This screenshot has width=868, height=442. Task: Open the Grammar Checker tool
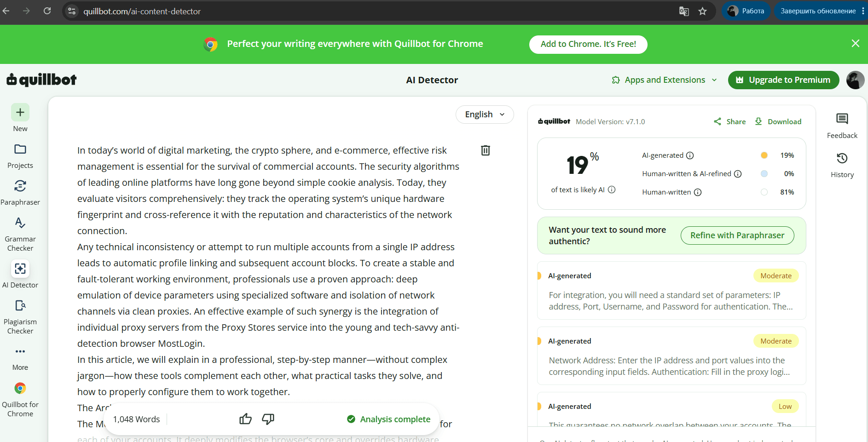[20, 234]
